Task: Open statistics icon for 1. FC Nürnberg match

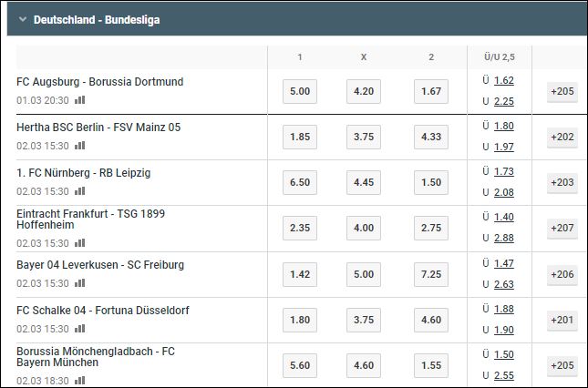Action: (79, 191)
